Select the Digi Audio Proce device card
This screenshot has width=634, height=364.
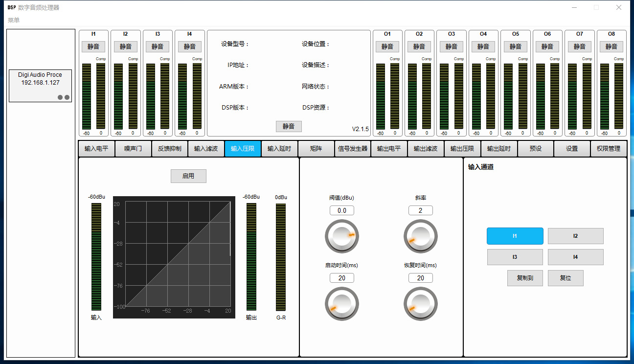coord(41,86)
